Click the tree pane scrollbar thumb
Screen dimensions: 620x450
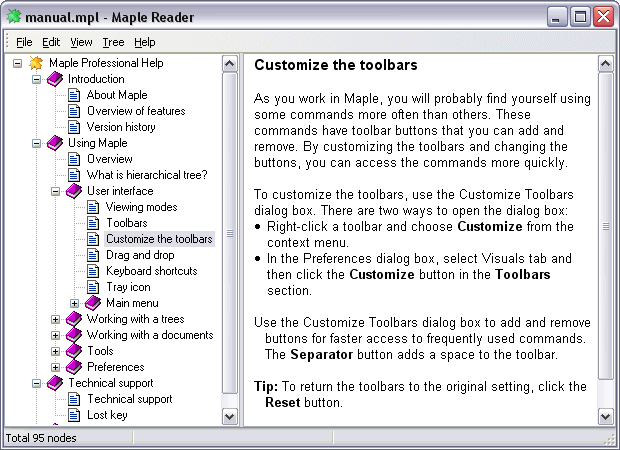pos(230,233)
